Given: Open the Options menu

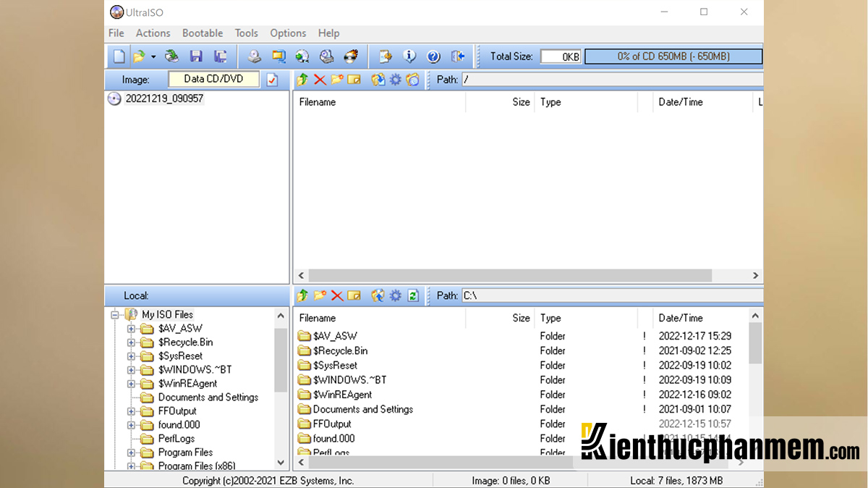Looking at the screenshot, I should point(288,33).
